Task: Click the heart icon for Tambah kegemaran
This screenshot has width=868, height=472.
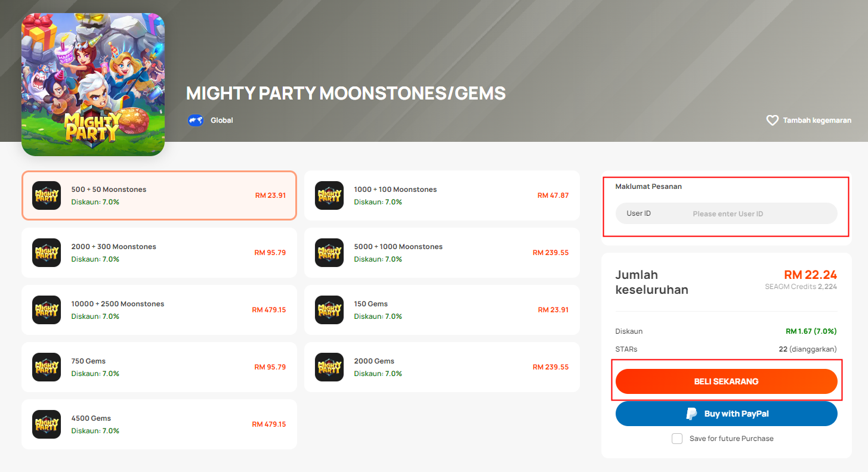Action: click(773, 120)
